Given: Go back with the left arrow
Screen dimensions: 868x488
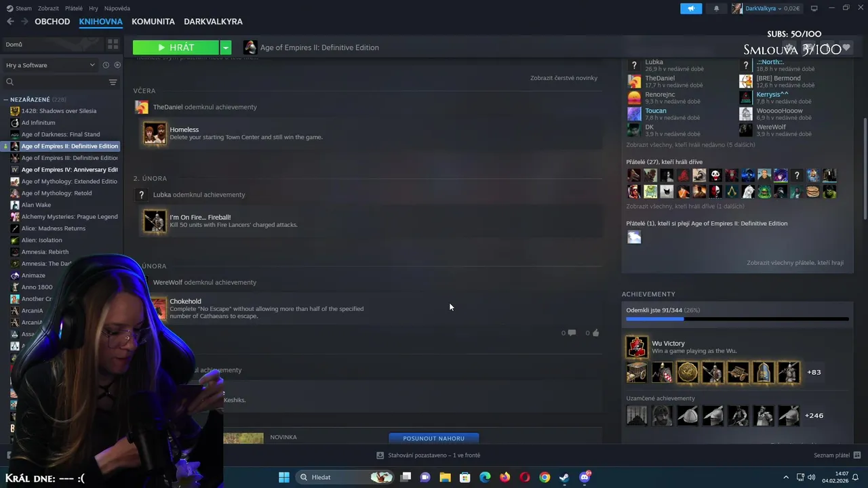Looking at the screenshot, I should (x=10, y=22).
